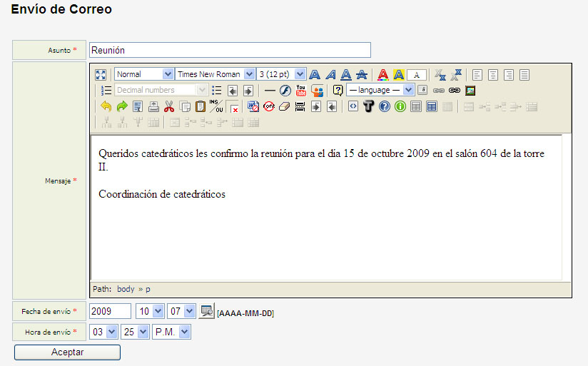Open the month dropdown showing 10
This screenshot has width=588, height=366.
(x=149, y=311)
